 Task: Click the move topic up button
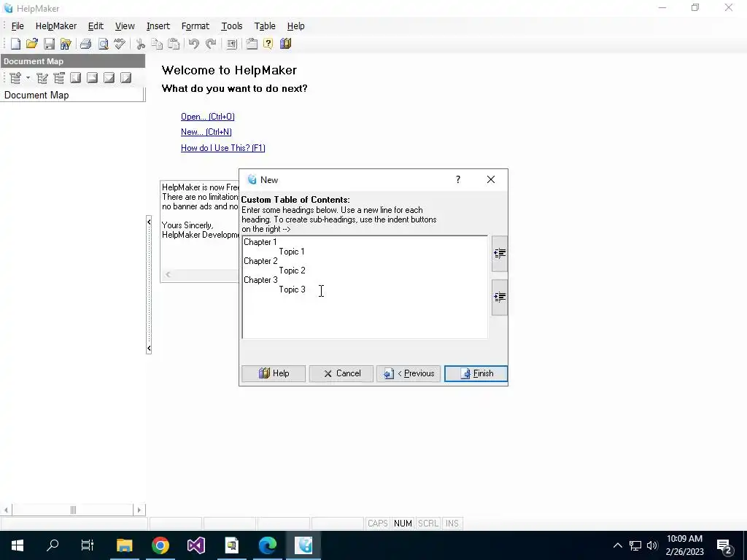[92, 77]
